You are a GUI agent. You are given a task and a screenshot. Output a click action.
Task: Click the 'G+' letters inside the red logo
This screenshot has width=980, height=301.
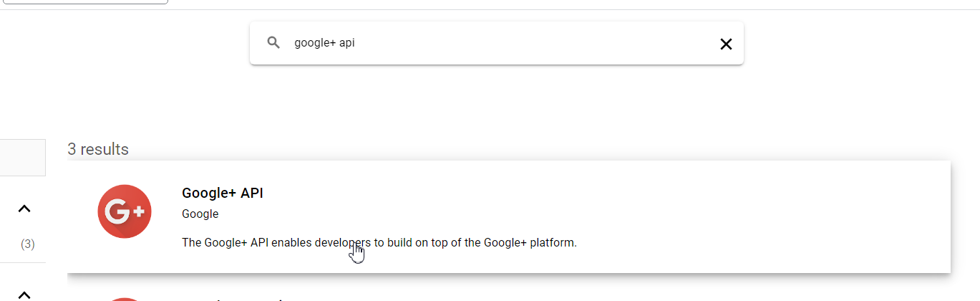(x=125, y=211)
